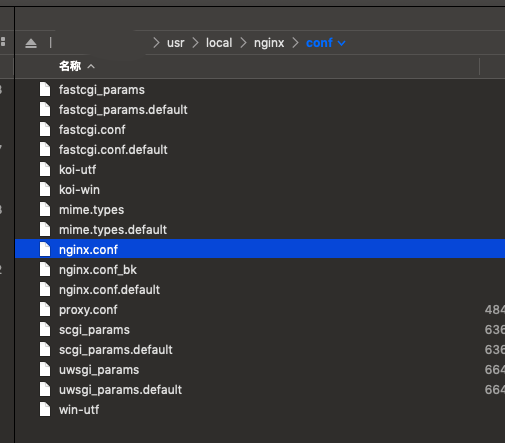Toggle sort order arrow next to 名称
Viewport: 505px width, 443px height.
pyautogui.click(x=91, y=67)
